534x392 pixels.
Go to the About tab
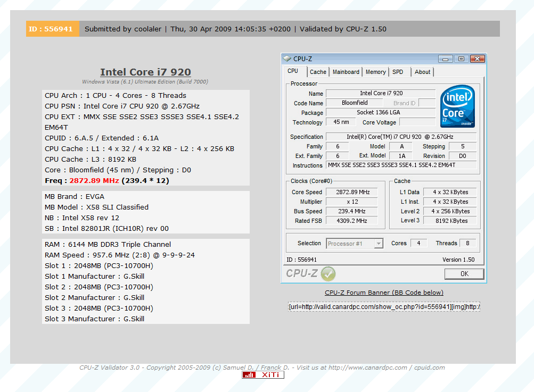tap(422, 72)
